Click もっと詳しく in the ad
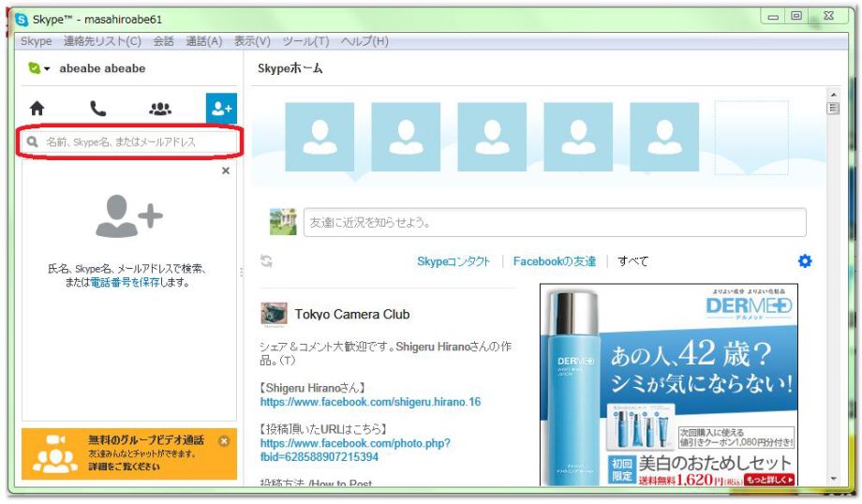The width and height of the screenshot is (862, 504). pos(769,480)
